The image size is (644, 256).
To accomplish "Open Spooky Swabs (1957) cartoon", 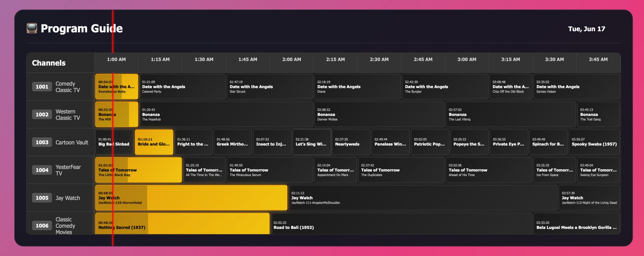I will click(594, 142).
